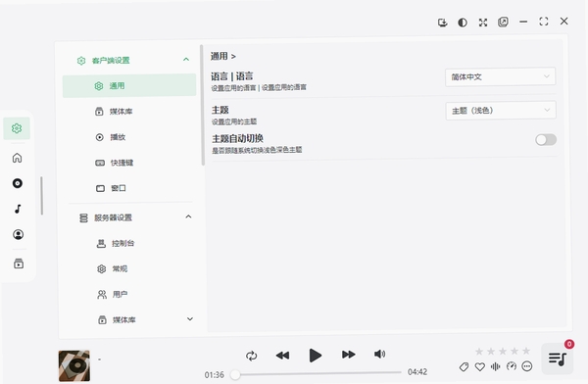Viewport: 588px width, 384px height.
Task: Skip to previous track
Action: point(282,356)
